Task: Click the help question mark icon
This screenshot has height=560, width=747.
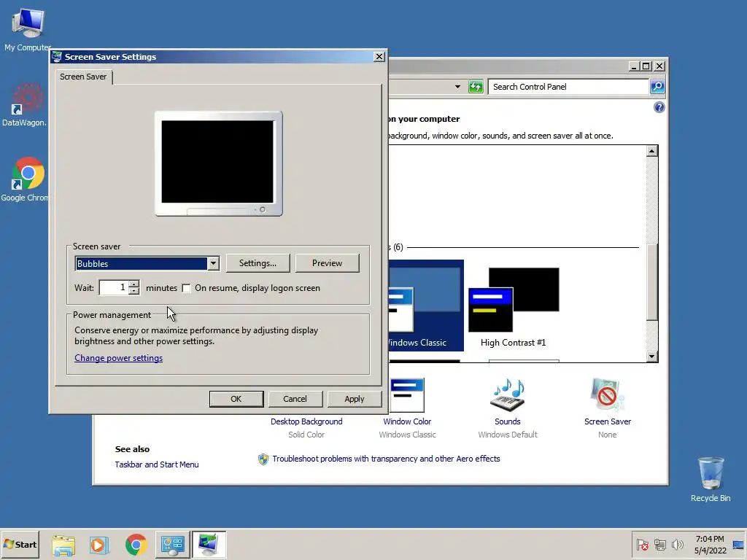Action: pos(659,107)
